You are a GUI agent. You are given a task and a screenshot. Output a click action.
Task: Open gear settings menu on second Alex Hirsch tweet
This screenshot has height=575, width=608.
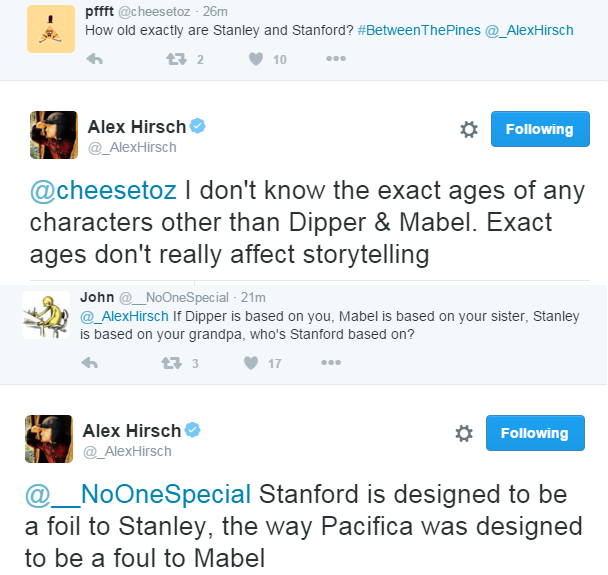[x=464, y=433]
